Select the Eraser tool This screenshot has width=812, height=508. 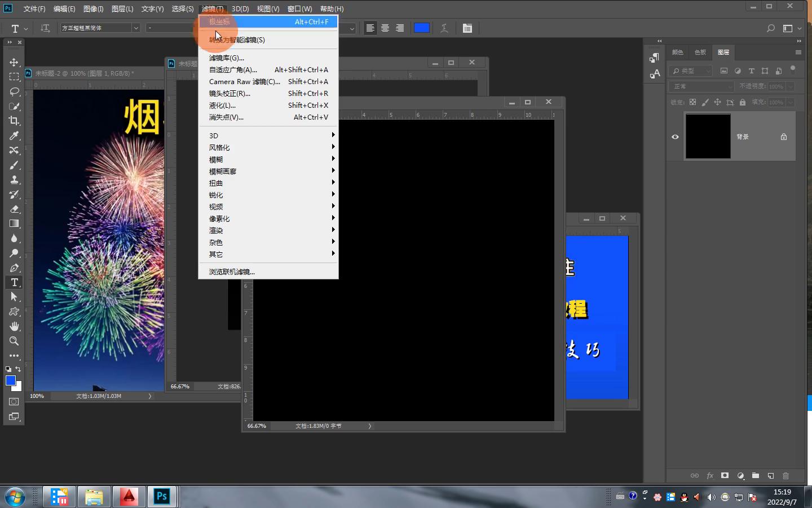pos(14,209)
